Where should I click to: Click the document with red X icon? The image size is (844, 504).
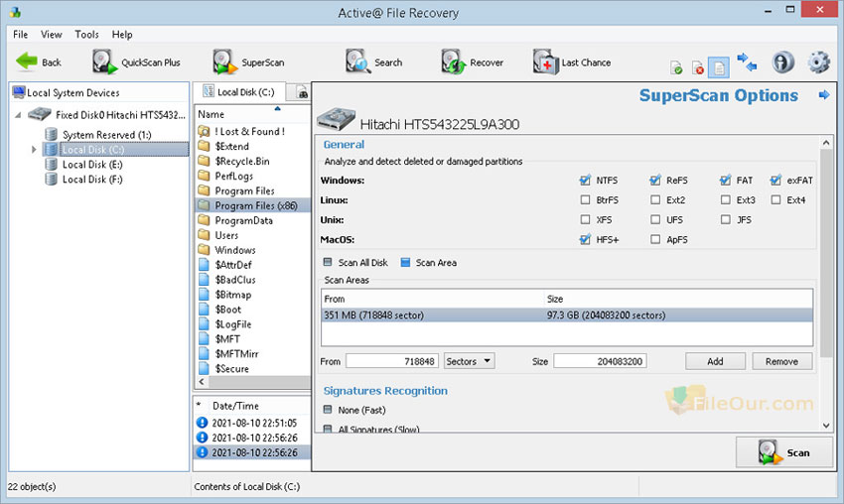[x=698, y=67]
